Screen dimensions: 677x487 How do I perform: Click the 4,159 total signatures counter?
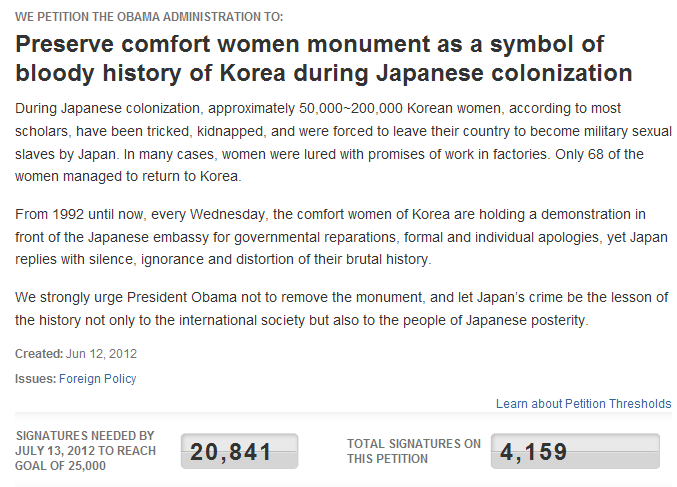point(574,451)
